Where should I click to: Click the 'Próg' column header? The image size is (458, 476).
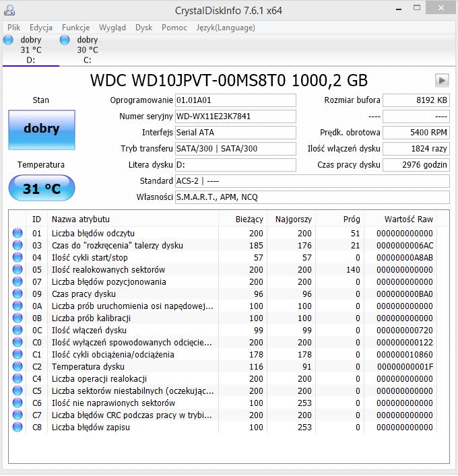click(x=340, y=219)
